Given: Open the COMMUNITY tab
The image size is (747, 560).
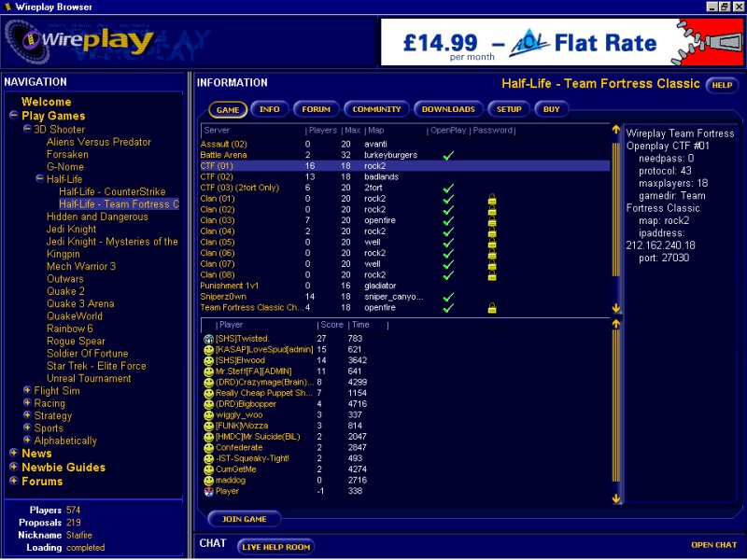Looking at the screenshot, I should coord(376,109).
